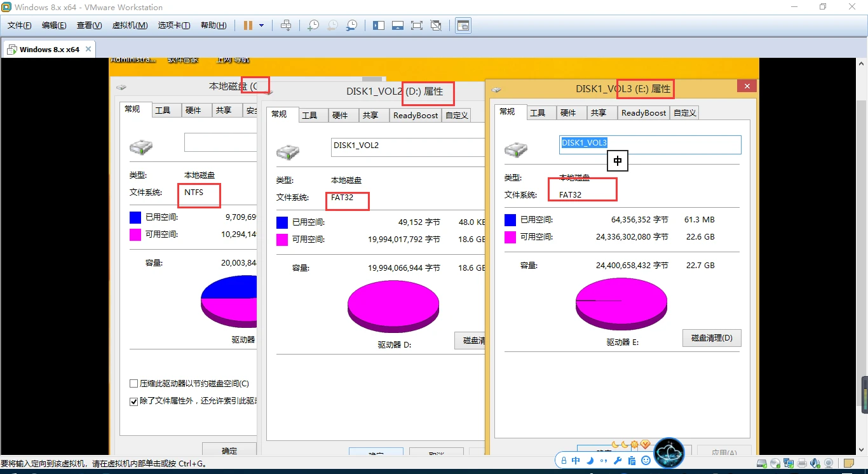Click the Pause virtual machine toolbar icon
The width and height of the screenshot is (868, 474).
248,25
